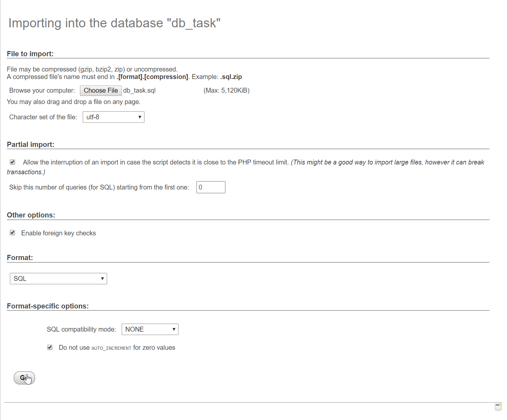Screen dimensions: 507x420
Task: Disable Enable foreign key checks checkbox
Action: click(12, 232)
